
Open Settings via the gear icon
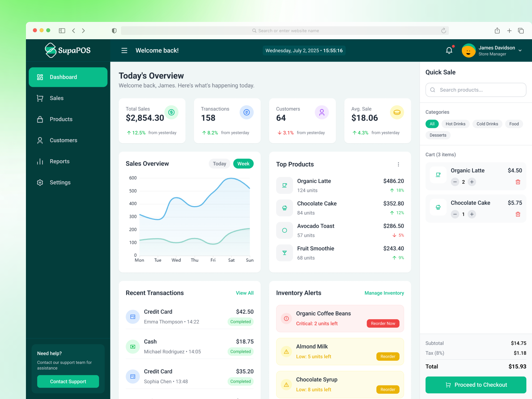pos(40,182)
